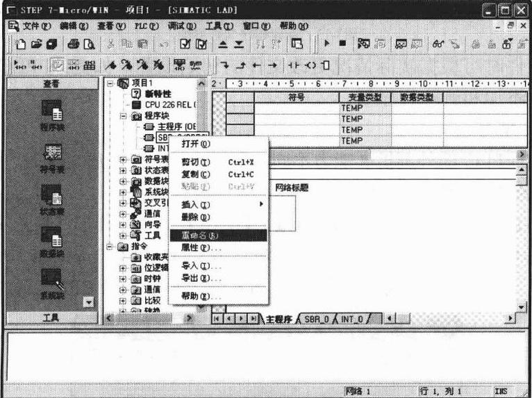Choose 重命名 in context menu
The image size is (532, 398).
click(x=218, y=235)
